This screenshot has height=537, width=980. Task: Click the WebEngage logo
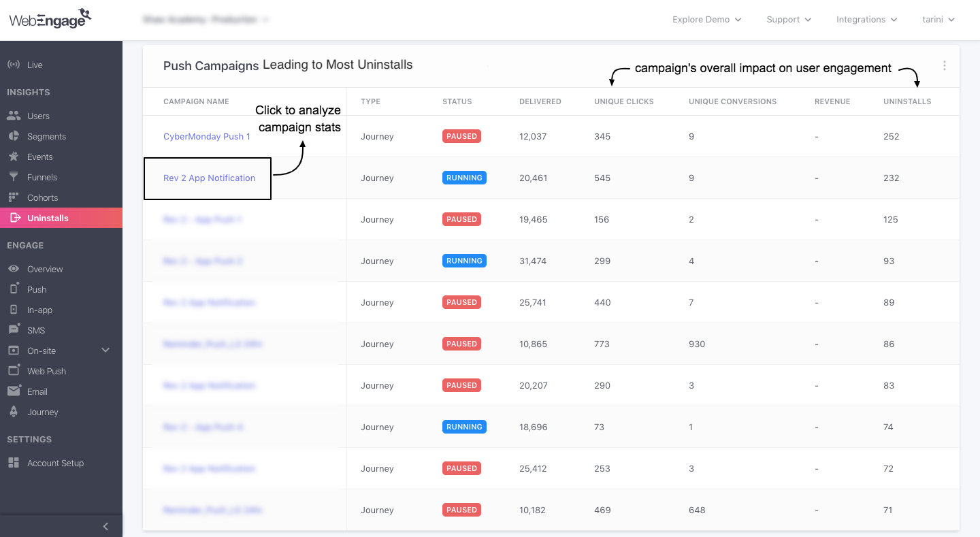click(x=50, y=19)
